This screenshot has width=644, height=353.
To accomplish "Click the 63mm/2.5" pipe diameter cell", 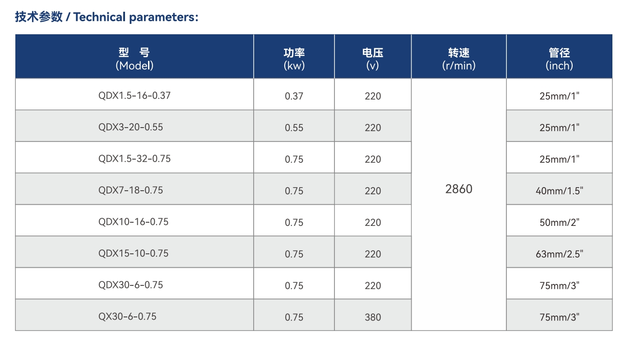I will [559, 254].
